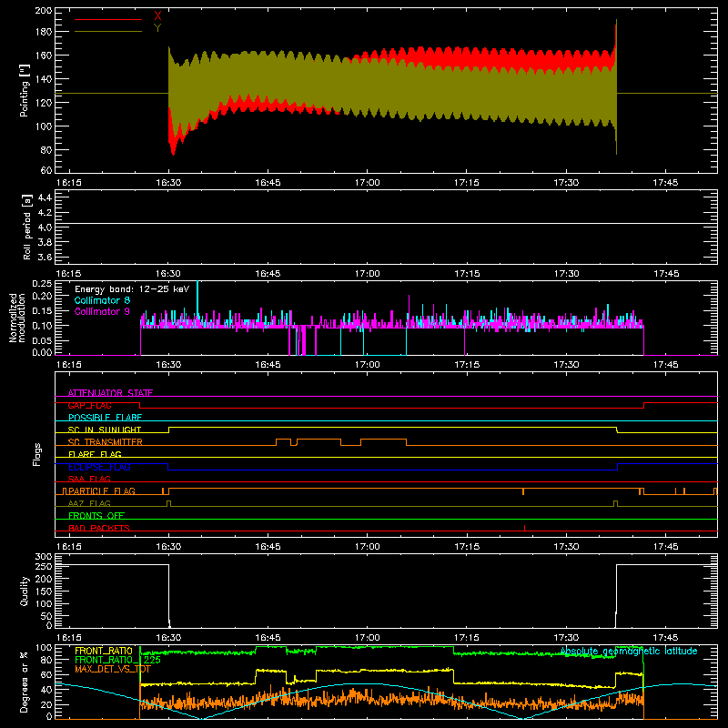Click the 140 tick on Pointing axis
728x728 pixels.
[44, 79]
